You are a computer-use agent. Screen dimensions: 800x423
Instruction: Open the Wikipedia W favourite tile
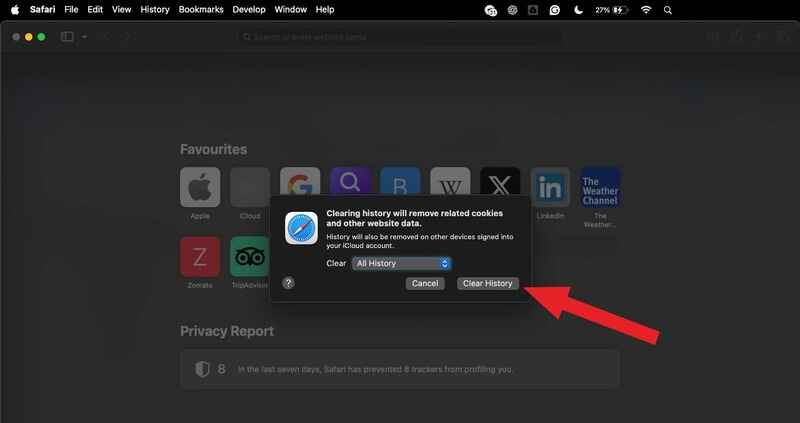pyautogui.click(x=450, y=182)
